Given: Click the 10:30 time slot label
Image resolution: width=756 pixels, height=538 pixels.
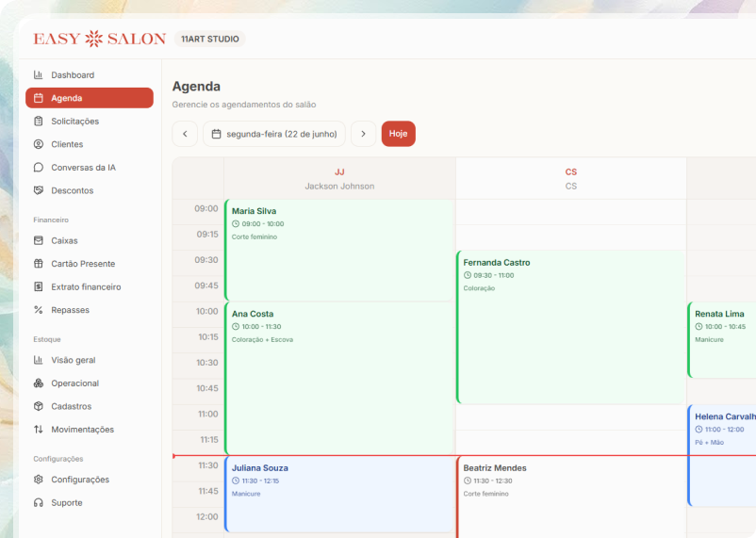Looking at the screenshot, I should coord(206,363).
